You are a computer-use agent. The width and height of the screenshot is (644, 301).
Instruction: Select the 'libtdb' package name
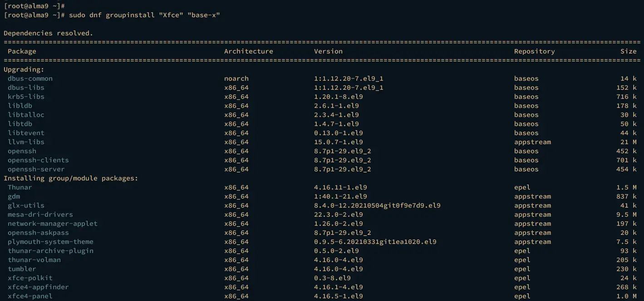[x=20, y=124]
